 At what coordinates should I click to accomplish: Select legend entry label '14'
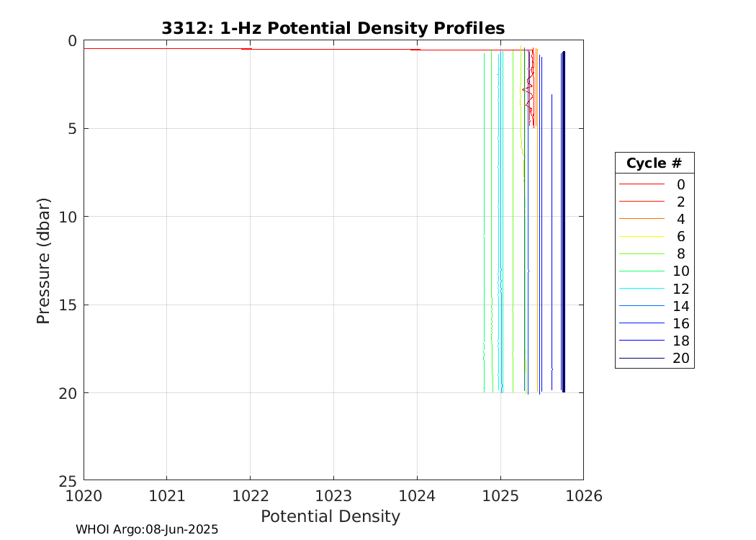pyautogui.click(x=681, y=306)
